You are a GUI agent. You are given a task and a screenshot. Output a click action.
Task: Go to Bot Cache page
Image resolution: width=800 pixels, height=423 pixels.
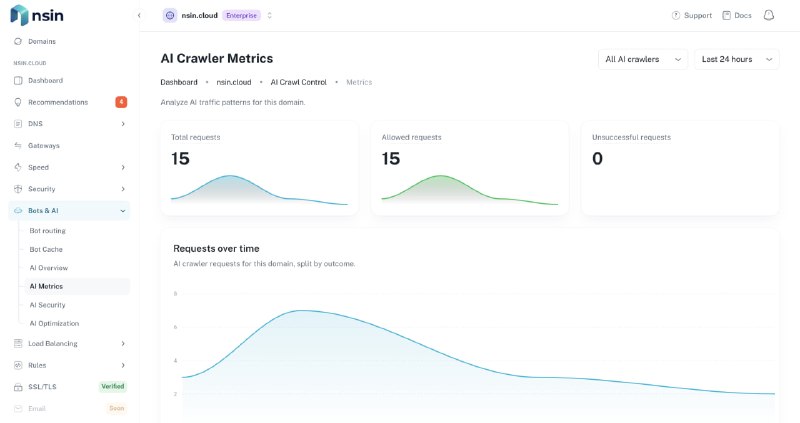pos(46,250)
